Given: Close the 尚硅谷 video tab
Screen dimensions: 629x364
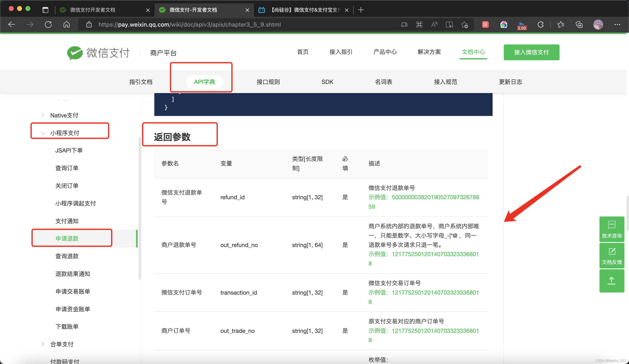Looking at the screenshot, I should click(x=347, y=10).
